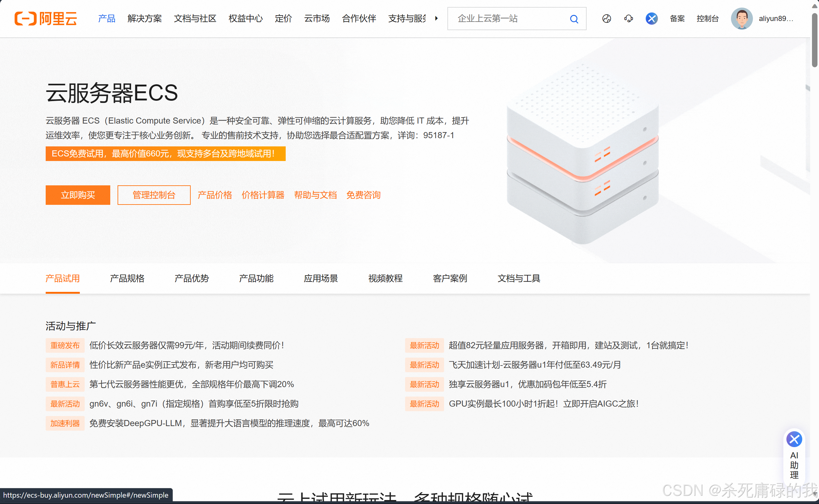Click the 管理控制台 button

pyautogui.click(x=154, y=195)
